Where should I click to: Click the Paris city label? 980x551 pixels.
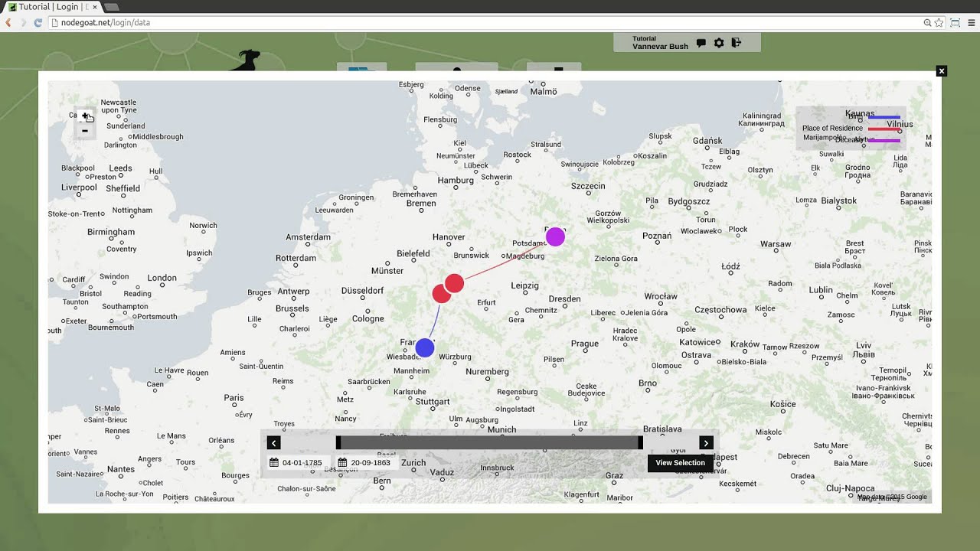(x=234, y=398)
